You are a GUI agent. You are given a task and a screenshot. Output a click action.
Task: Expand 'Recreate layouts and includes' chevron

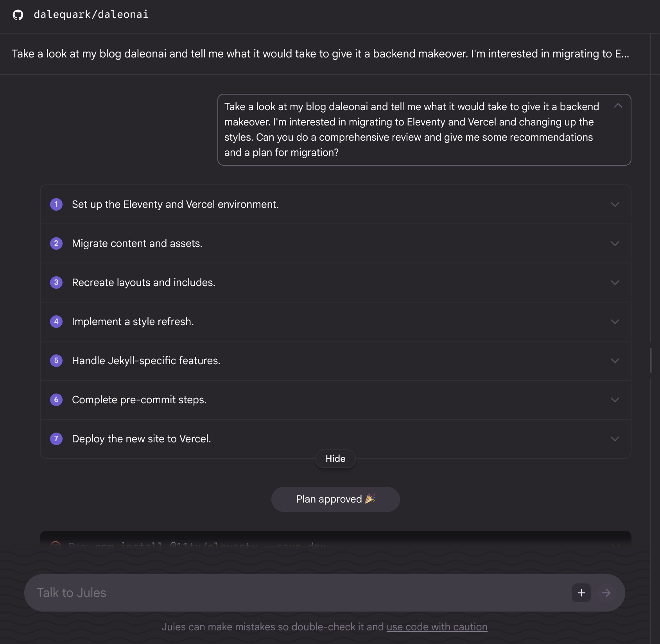tap(615, 283)
